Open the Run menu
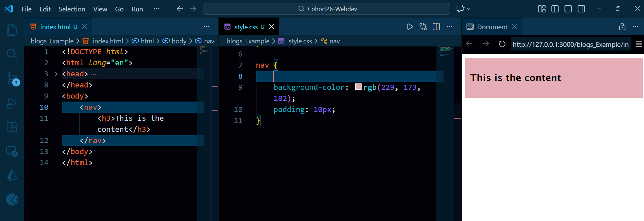The width and height of the screenshot is (644, 221). (x=137, y=9)
